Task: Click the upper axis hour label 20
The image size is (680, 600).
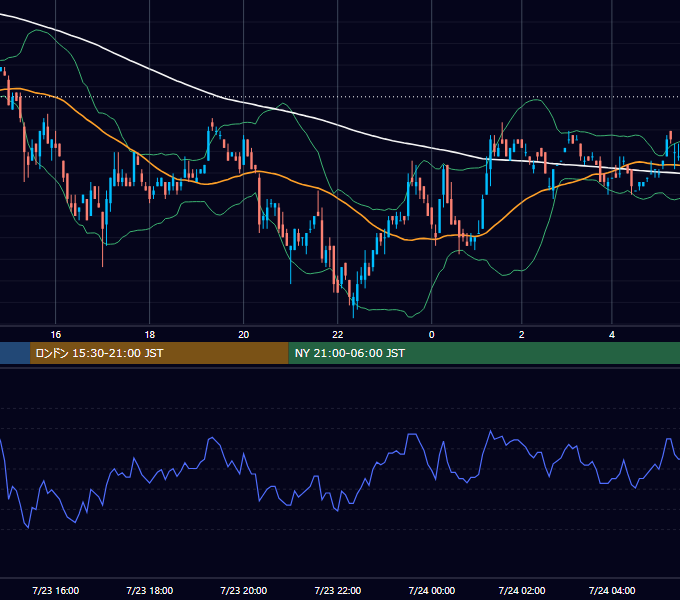Action: click(x=244, y=335)
